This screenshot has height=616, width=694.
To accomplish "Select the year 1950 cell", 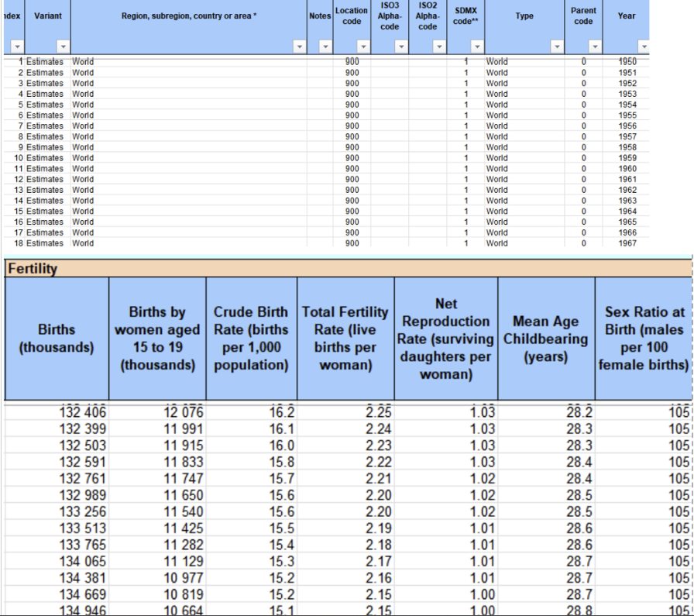I will click(x=627, y=61).
